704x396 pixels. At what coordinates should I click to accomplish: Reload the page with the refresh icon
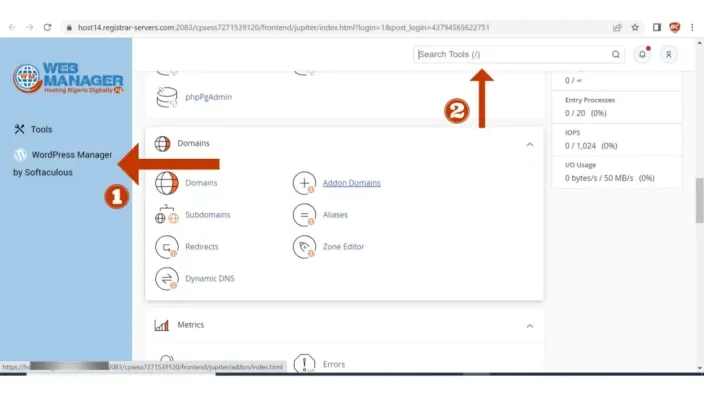[47, 27]
